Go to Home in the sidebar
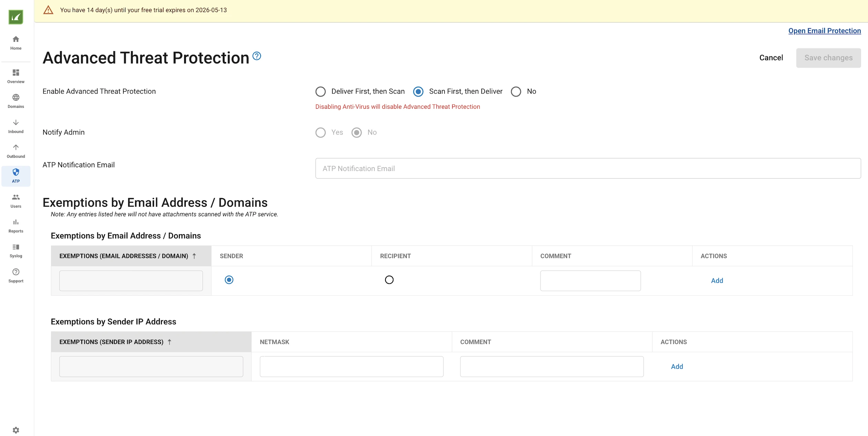The height and width of the screenshot is (436, 868). [16, 43]
